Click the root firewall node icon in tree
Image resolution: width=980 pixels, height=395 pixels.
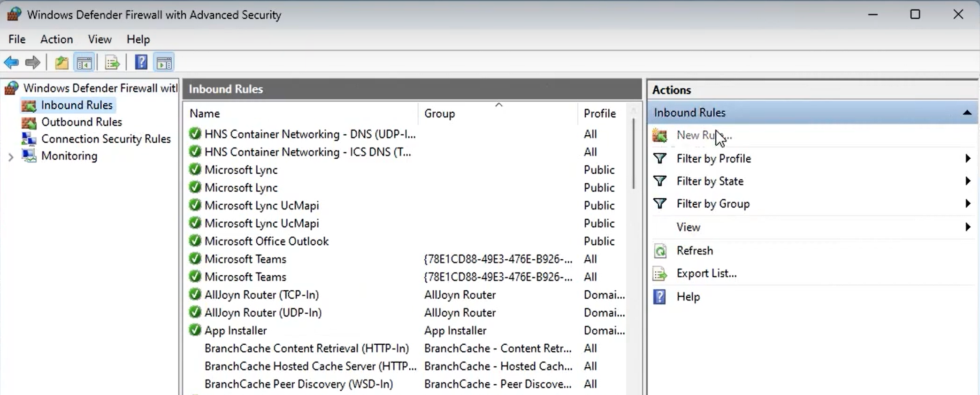[x=12, y=88]
